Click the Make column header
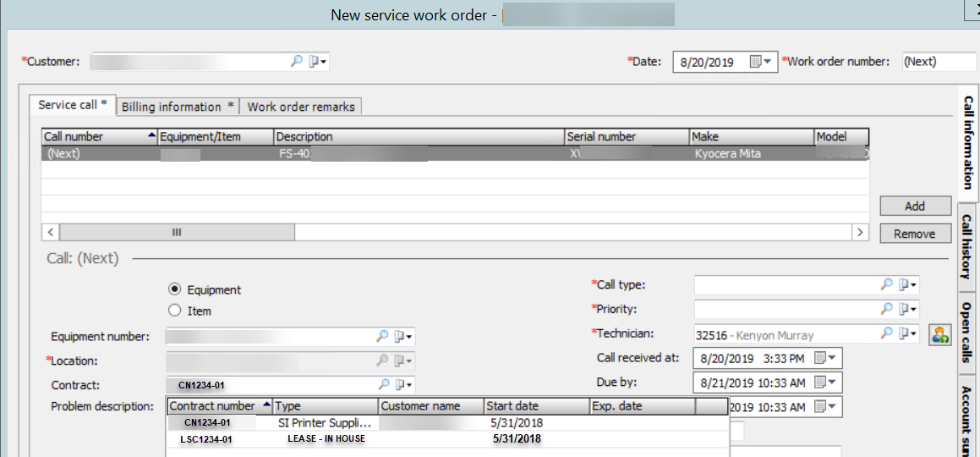Image resolution: width=980 pixels, height=457 pixels. tap(752, 137)
